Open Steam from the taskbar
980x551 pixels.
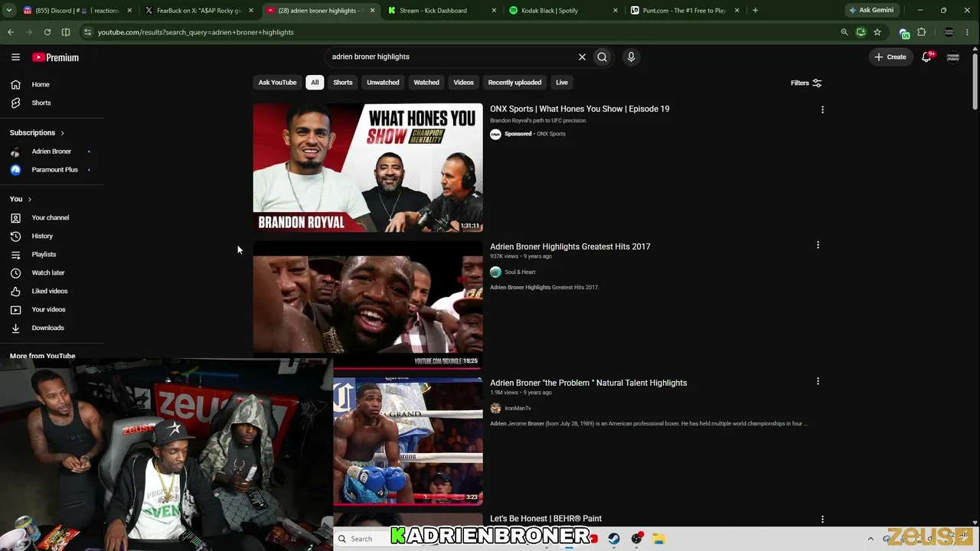614,539
